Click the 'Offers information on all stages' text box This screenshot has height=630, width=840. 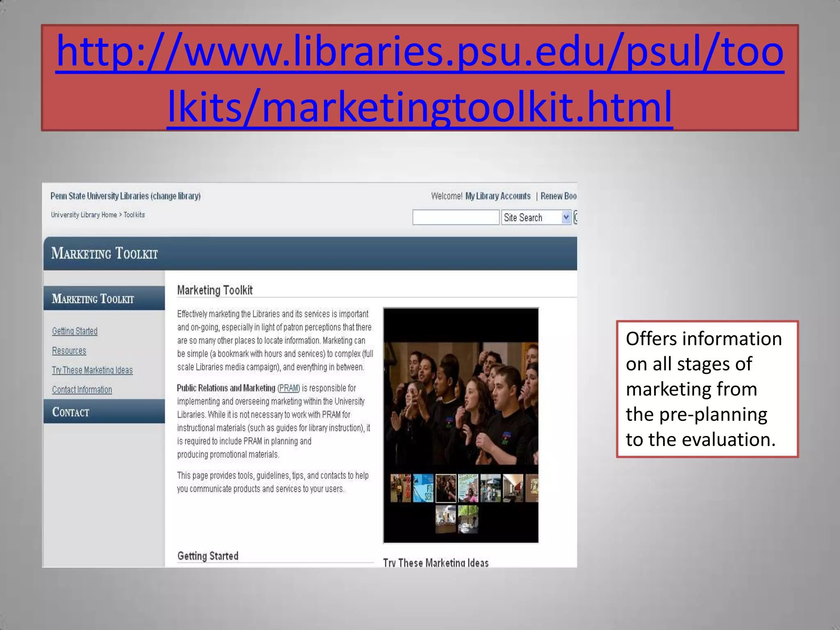click(x=708, y=389)
